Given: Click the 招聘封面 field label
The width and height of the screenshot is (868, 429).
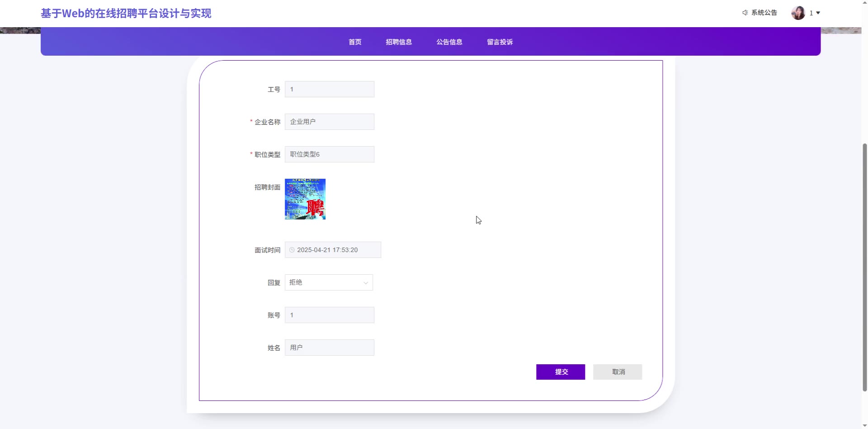Looking at the screenshot, I should [267, 187].
